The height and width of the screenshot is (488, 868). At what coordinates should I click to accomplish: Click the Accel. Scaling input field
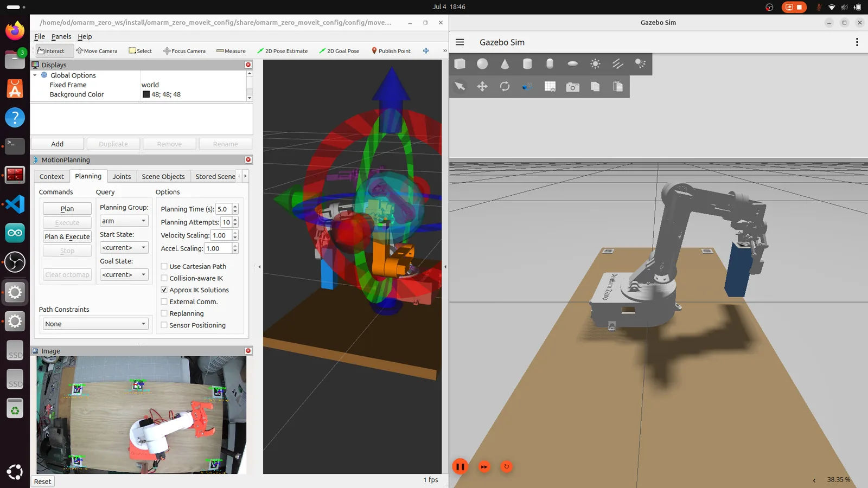pos(218,248)
